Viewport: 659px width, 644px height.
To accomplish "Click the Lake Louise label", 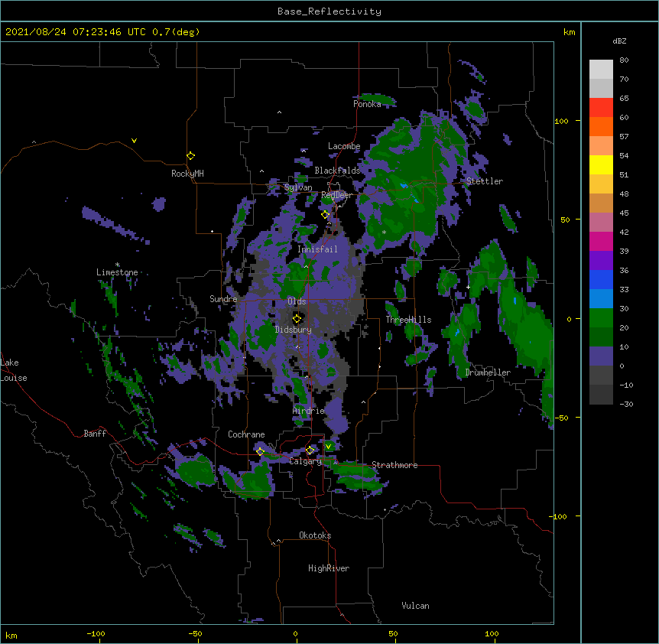I will (x=13, y=370).
